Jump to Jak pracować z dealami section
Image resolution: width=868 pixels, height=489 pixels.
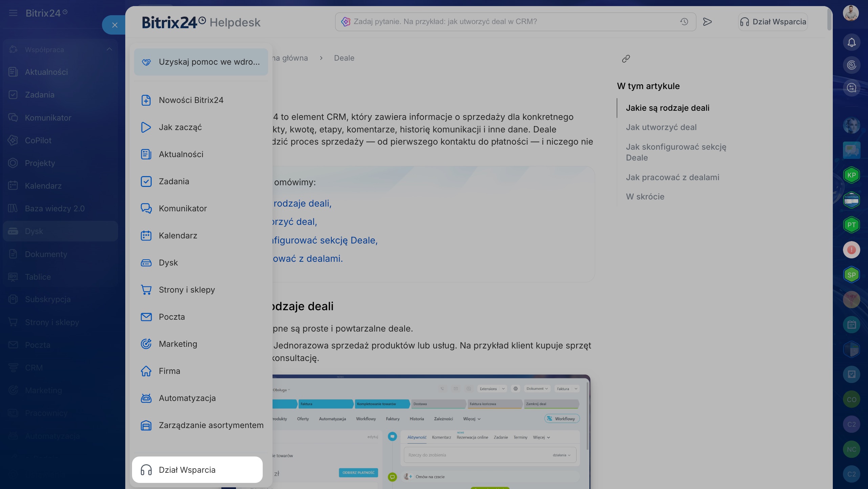(x=672, y=177)
